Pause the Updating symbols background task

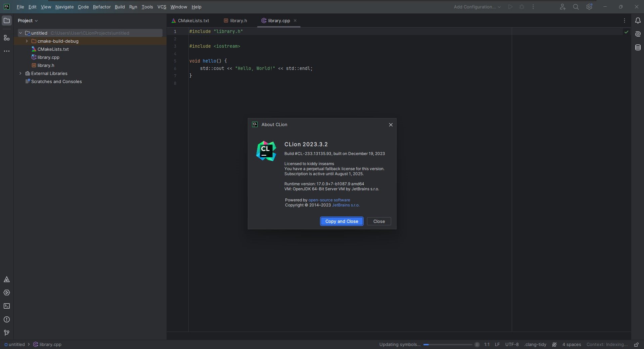pos(477,344)
